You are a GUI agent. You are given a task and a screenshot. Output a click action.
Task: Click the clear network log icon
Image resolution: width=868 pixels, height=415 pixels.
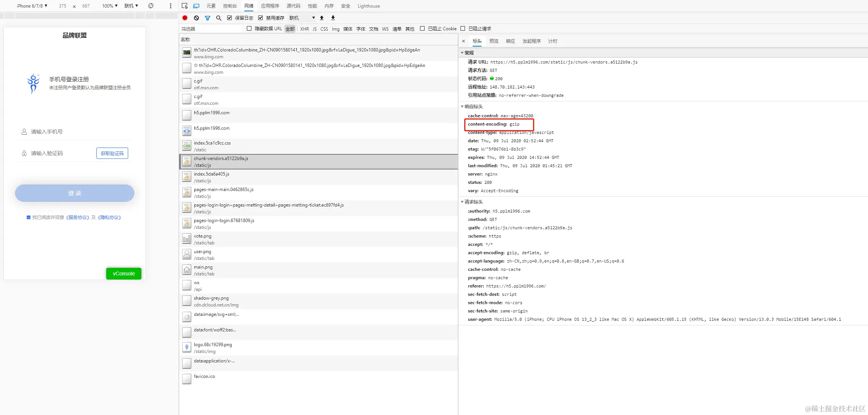click(x=196, y=18)
